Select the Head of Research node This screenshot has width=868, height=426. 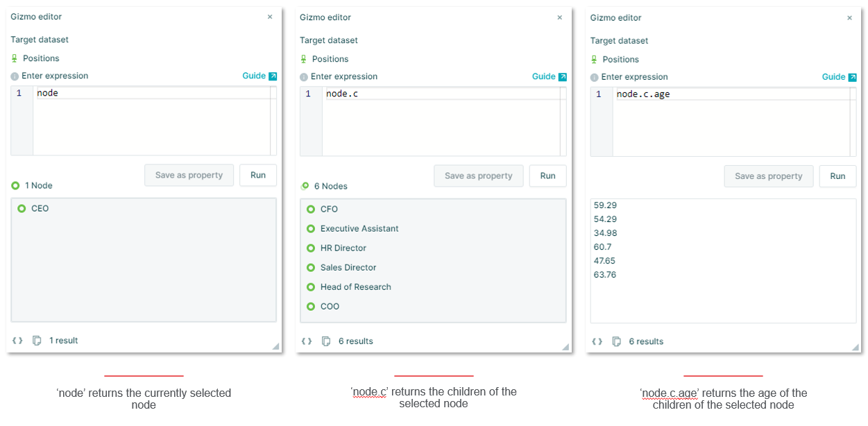click(x=349, y=287)
